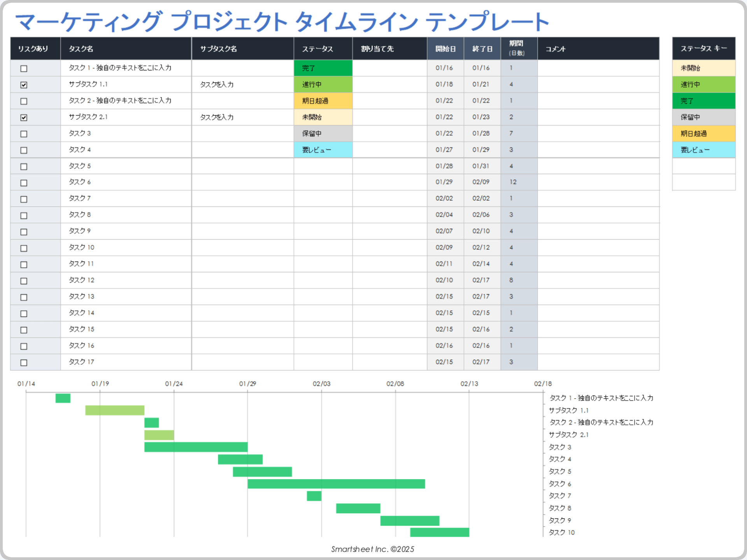Select the タスク 12 name cell
The width and height of the screenshot is (747, 560).
click(126, 280)
